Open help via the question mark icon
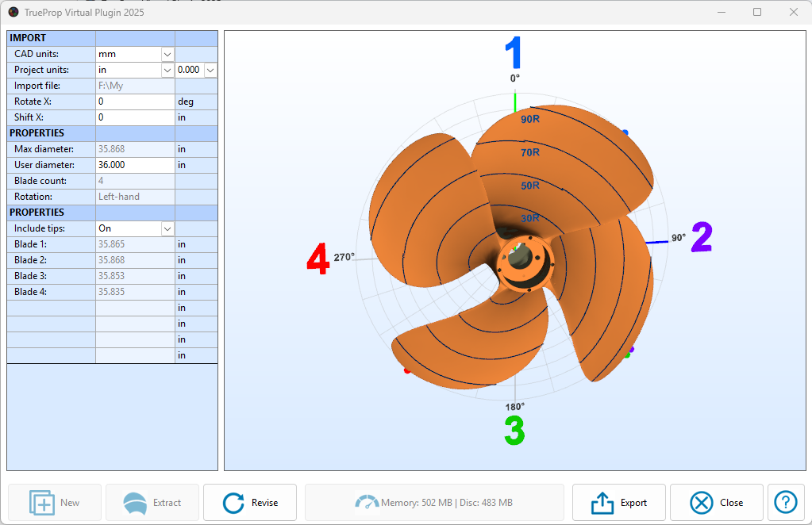This screenshot has width=812, height=525. coord(785,502)
